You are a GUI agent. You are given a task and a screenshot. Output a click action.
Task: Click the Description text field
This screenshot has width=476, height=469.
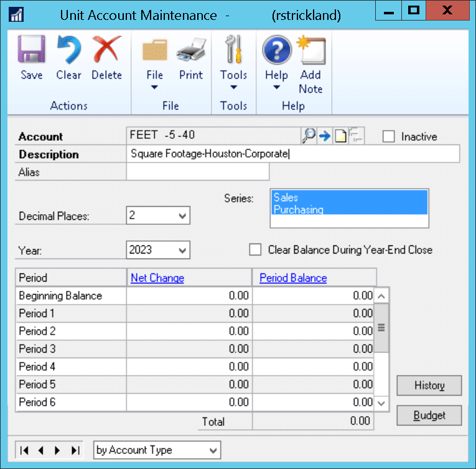[x=293, y=154]
